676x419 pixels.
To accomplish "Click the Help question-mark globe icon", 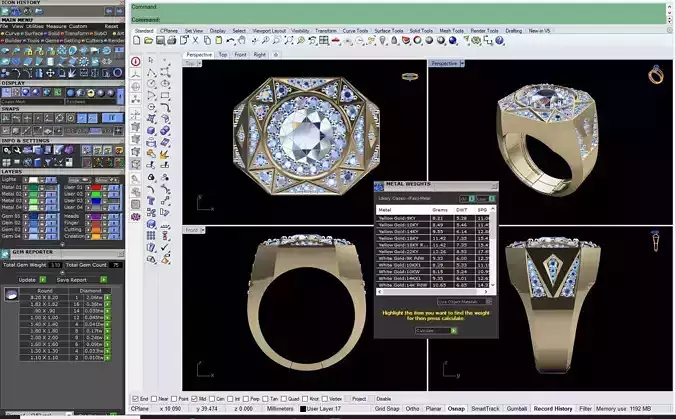I will 499,41.
